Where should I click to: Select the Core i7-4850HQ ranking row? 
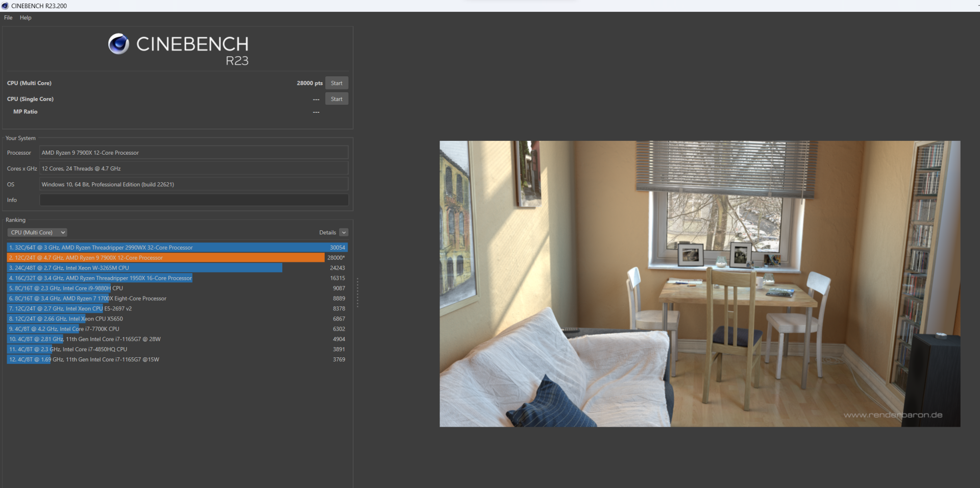click(178, 350)
